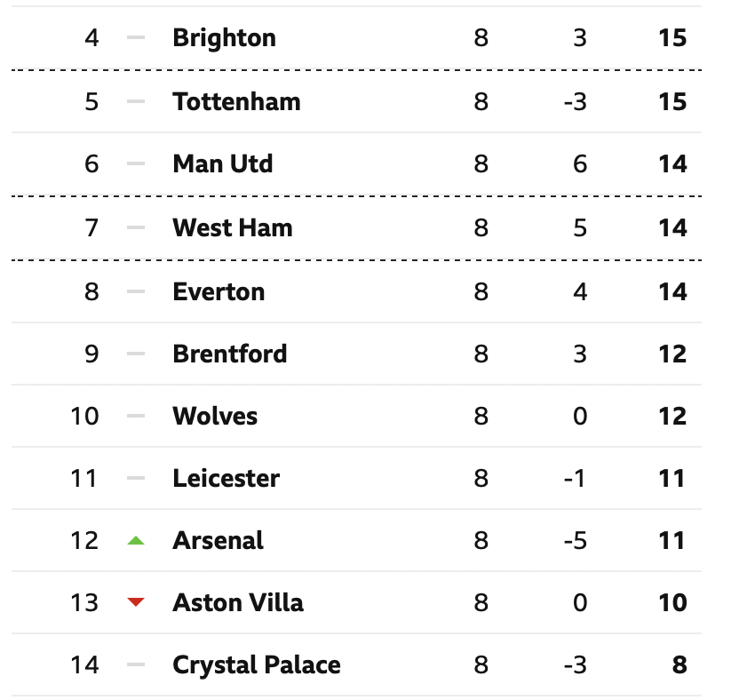Click West Ham's points total of 14

pyautogui.click(x=672, y=227)
